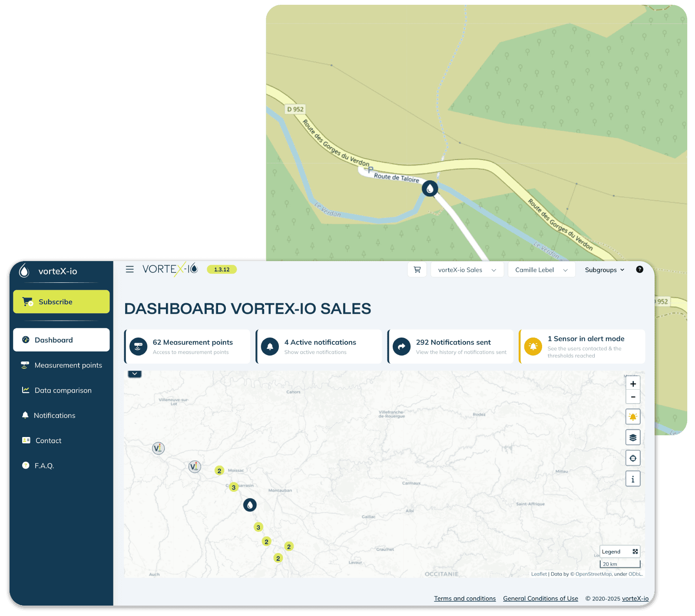Click the droplet marker on the background Verdon map

pyautogui.click(x=430, y=189)
